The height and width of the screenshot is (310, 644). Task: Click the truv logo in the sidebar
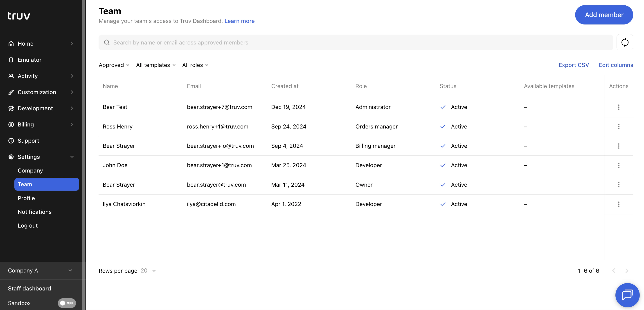pos(19,15)
